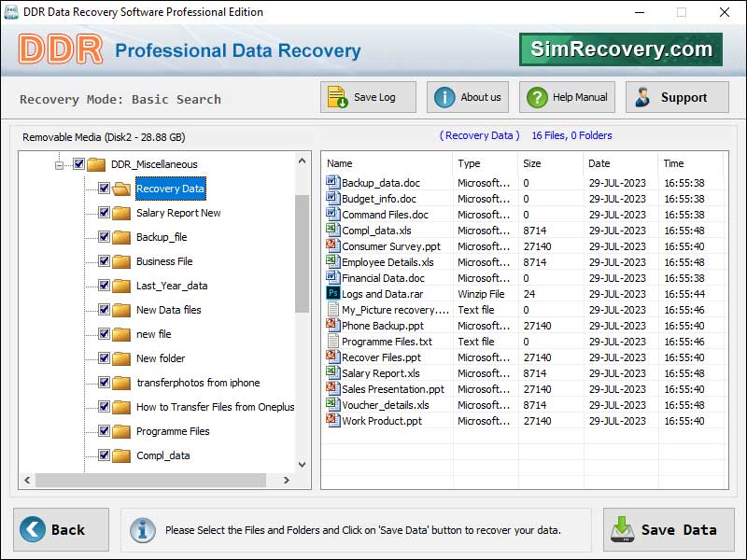Click the Recovery Data open folder icon
The image size is (747, 560).
point(121,189)
